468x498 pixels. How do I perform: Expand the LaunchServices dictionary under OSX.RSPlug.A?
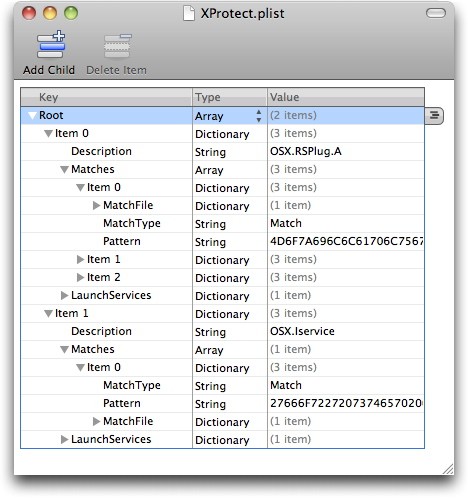[x=64, y=295]
